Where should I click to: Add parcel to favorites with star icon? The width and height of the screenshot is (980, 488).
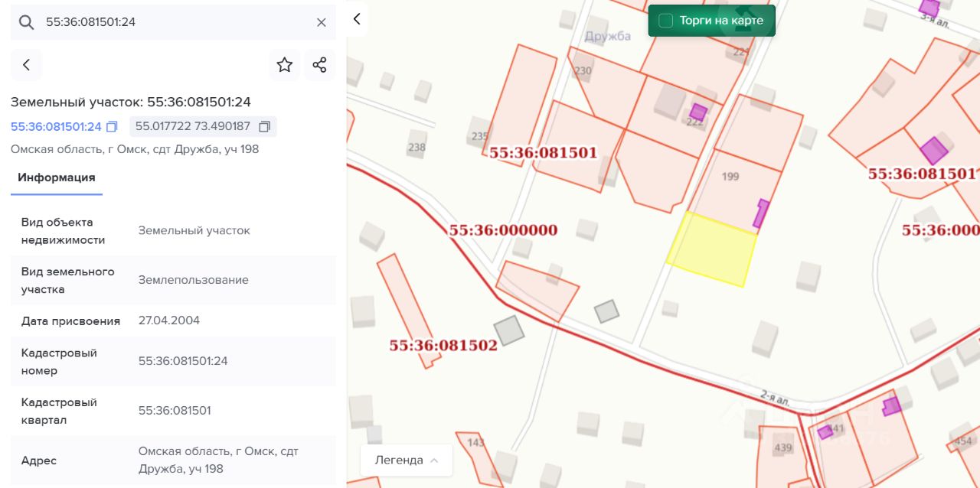pos(285,65)
